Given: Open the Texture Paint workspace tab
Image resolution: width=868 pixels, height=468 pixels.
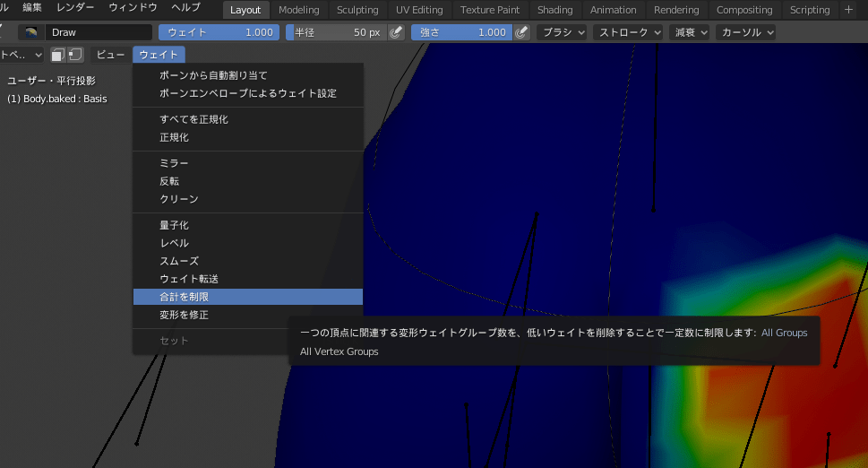Looking at the screenshot, I should point(490,10).
